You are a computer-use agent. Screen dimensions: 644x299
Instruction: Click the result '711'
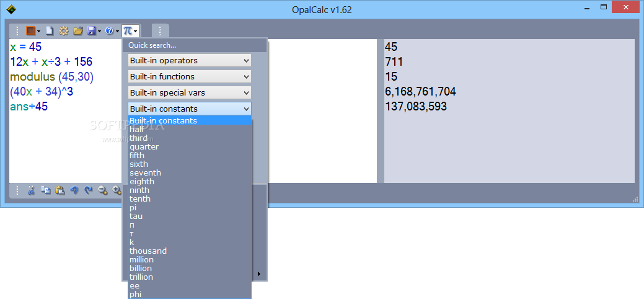[394, 61]
